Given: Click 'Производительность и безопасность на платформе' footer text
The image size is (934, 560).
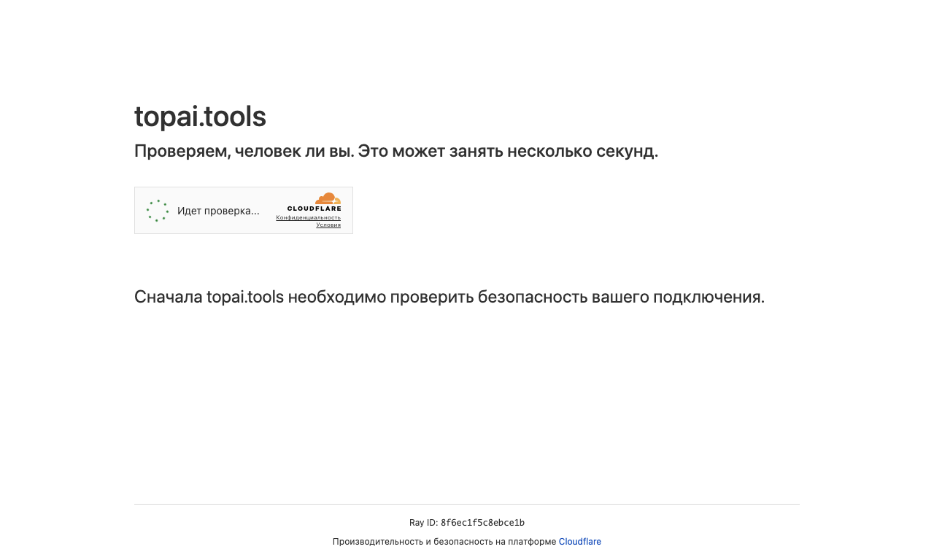Looking at the screenshot, I should click(444, 542).
